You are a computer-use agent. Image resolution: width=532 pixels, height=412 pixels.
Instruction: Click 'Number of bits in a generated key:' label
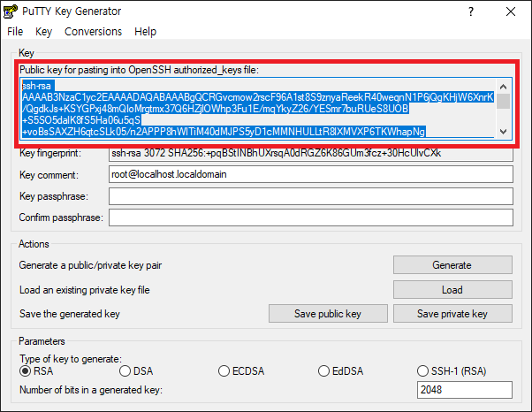91,390
